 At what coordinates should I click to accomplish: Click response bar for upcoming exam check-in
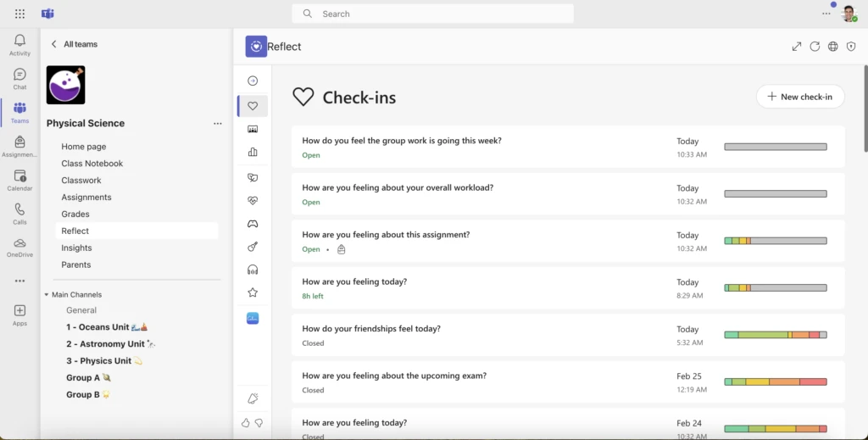pyautogui.click(x=775, y=382)
